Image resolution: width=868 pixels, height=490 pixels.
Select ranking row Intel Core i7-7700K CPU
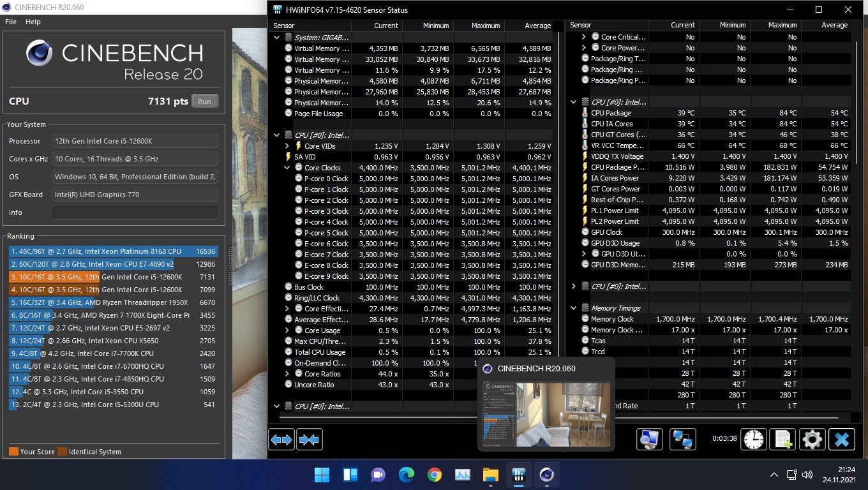point(113,353)
